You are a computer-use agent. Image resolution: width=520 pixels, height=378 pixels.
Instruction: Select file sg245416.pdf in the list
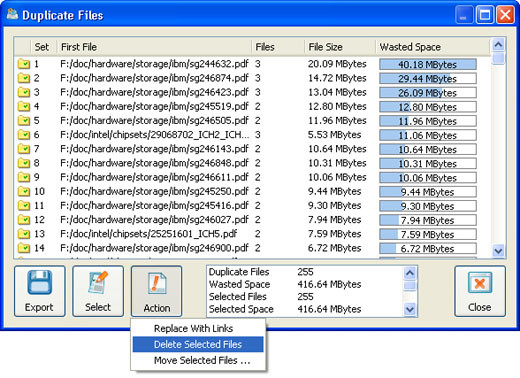tap(154, 205)
